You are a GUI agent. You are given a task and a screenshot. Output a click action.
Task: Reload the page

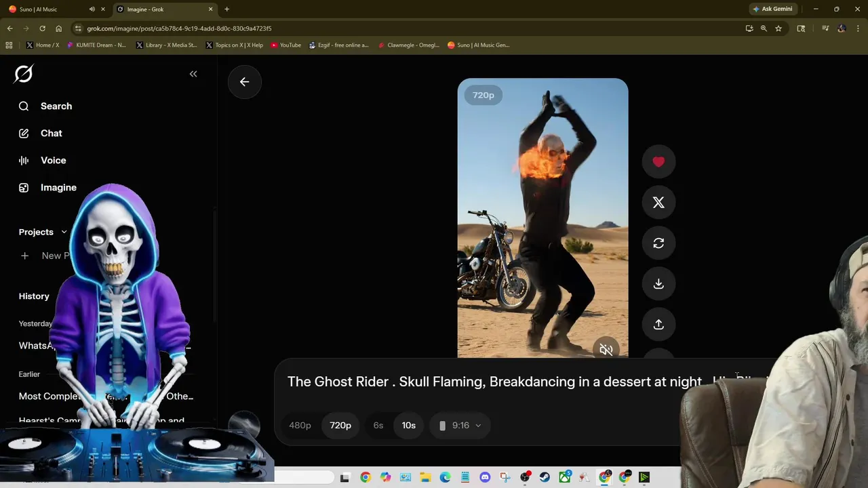point(42,28)
